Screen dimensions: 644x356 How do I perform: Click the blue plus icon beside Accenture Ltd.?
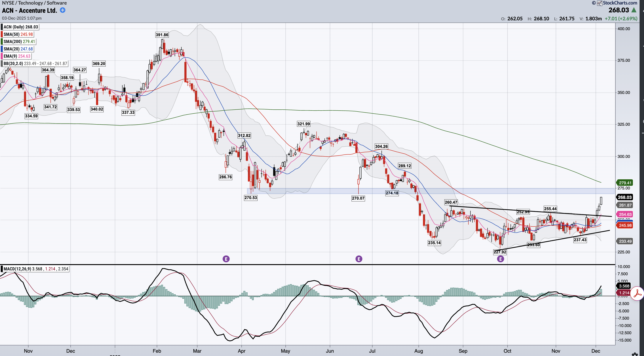coord(63,10)
